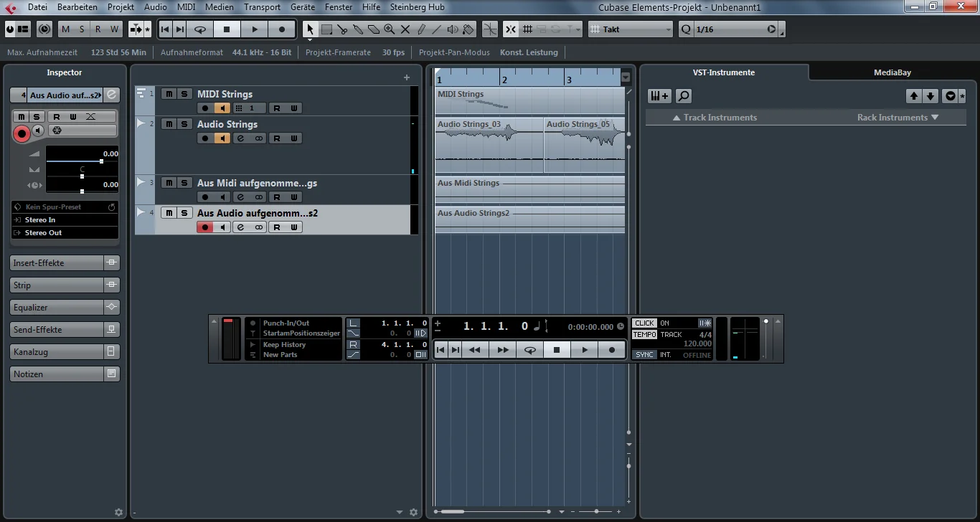Select the Color paint bucket tool
The height and width of the screenshot is (522, 980).
[468, 29]
